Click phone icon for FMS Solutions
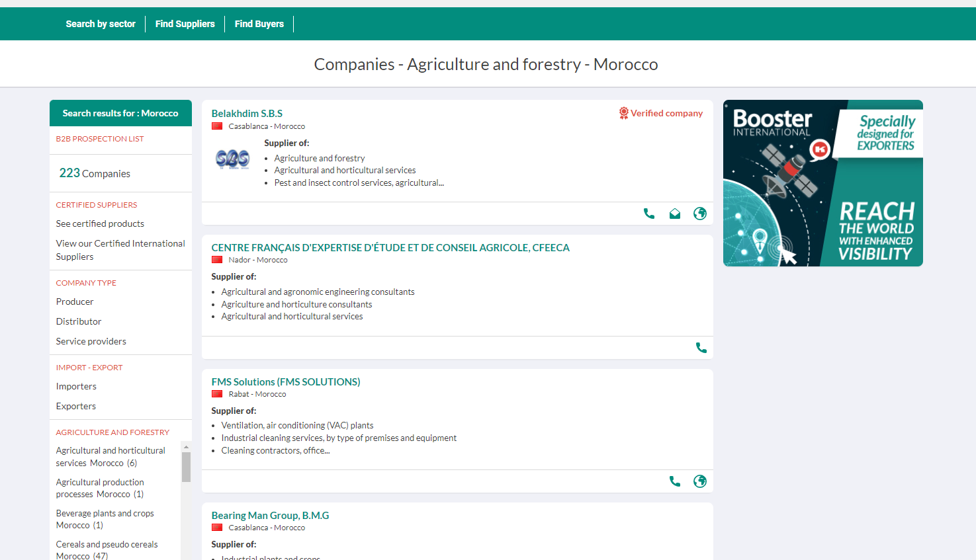976x560 pixels. (675, 481)
